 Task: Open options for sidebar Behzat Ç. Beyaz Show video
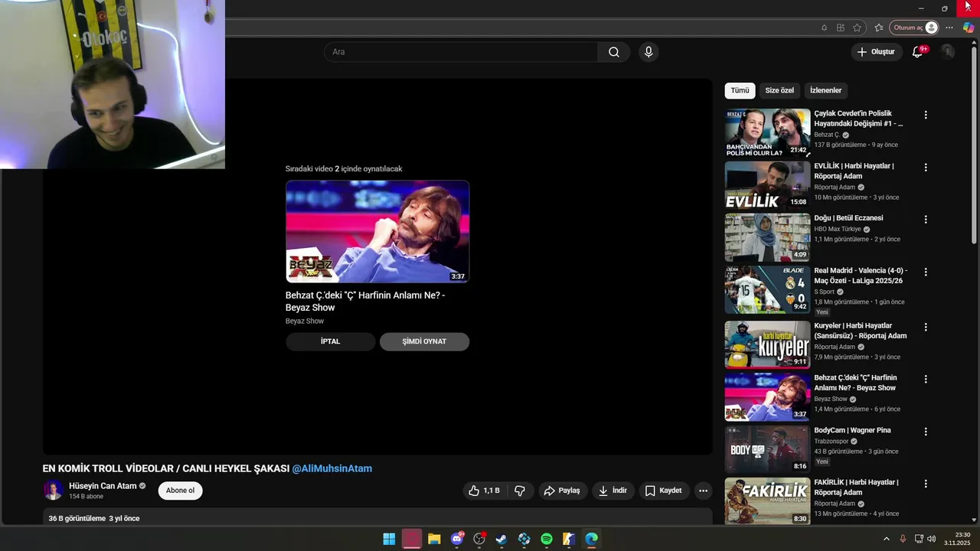point(926,379)
